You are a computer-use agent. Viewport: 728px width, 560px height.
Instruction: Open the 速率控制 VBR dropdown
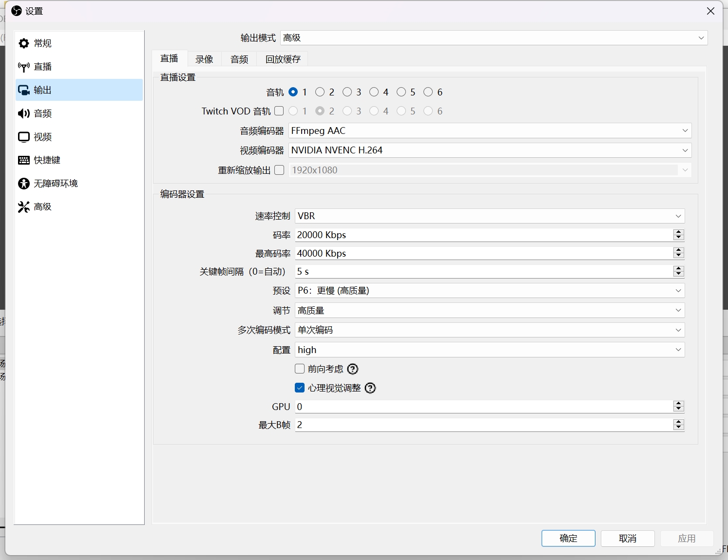(489, 216)
